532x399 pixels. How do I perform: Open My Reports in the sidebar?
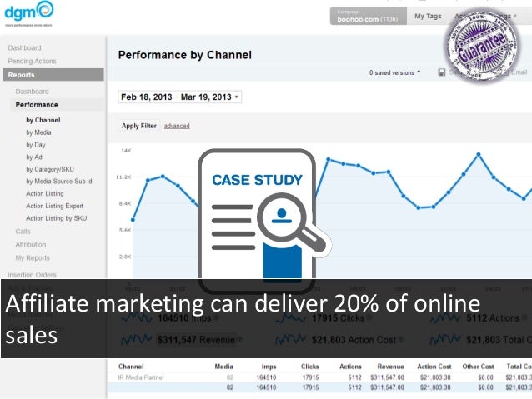click(x=33, y=257)
